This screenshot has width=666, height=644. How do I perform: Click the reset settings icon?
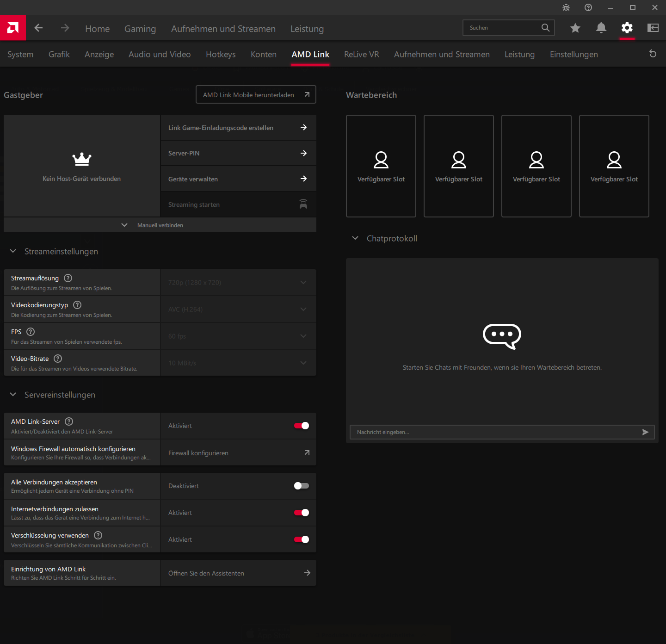pos(653,54)
